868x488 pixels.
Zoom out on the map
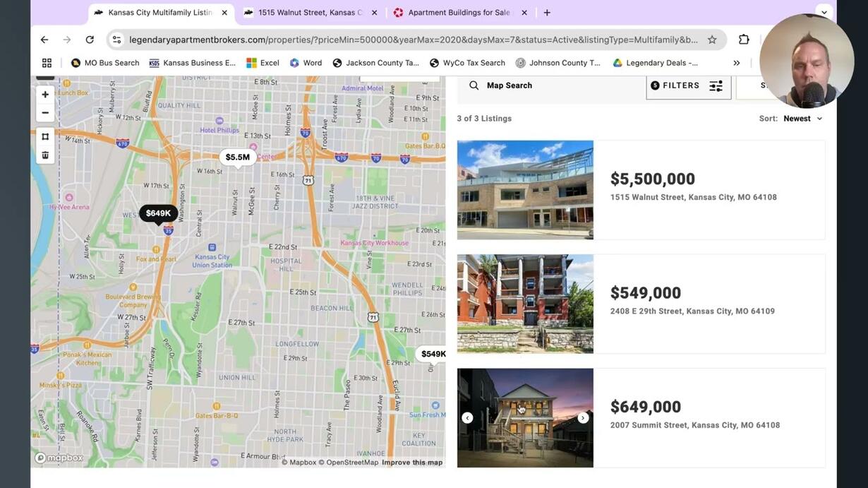point(45,112)
